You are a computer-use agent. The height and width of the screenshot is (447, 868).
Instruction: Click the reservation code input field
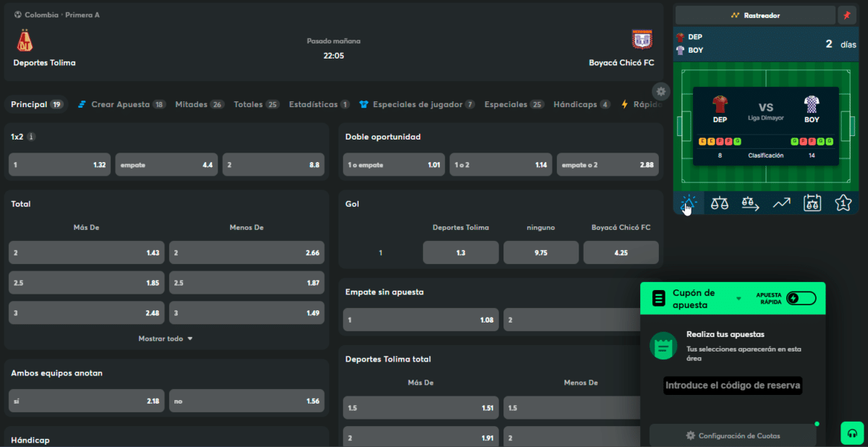coord(733,386)
